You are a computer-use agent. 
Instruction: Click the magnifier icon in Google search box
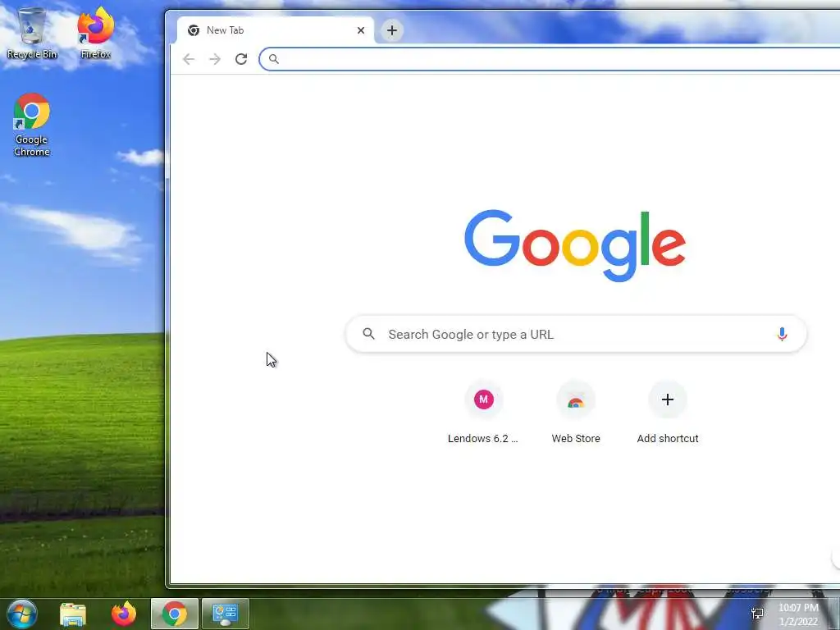(x=368, y=334)
